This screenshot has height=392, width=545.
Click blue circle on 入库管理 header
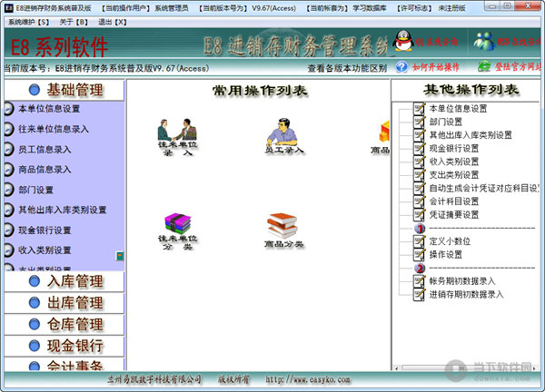click(35, 281)
